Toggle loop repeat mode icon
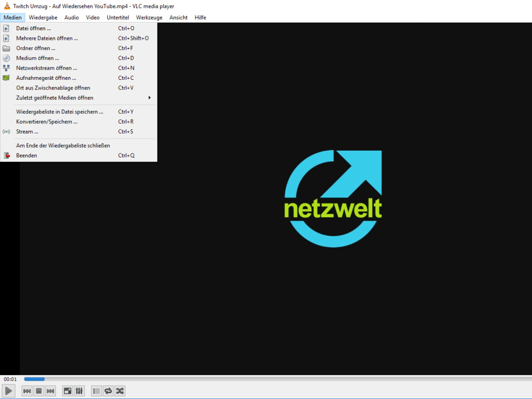Viewport: 532px width, 399px height. click(x=108, y=391)
